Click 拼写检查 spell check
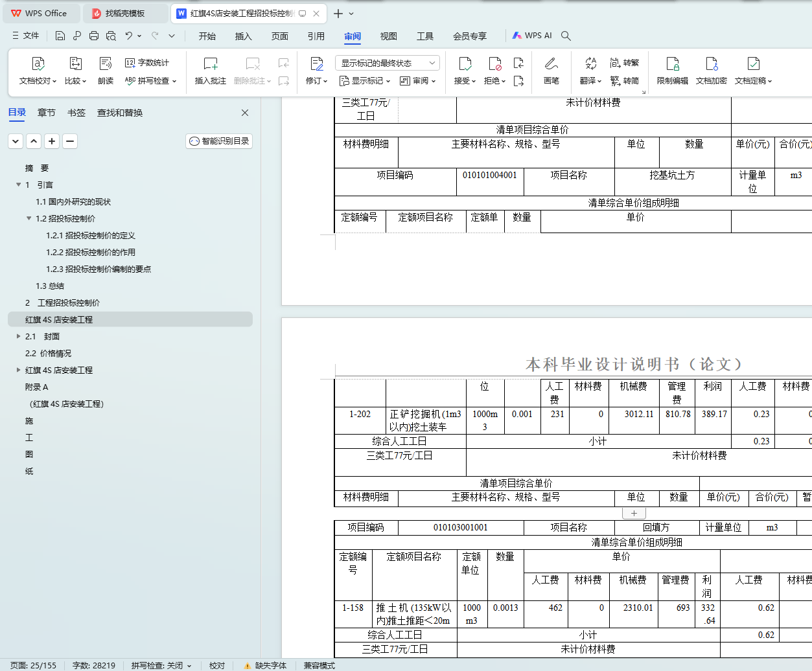 pyautogui.click(x=150, y=81)
